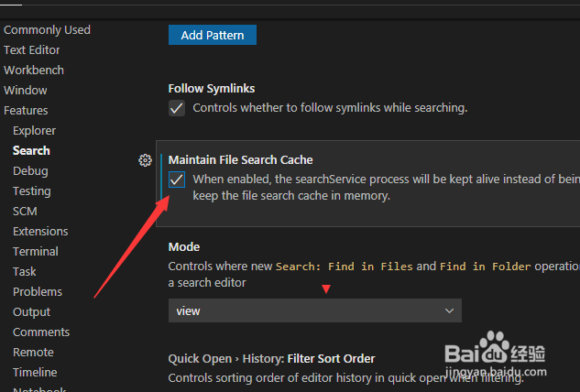Open the SCM settings section
Screen dimensions: 580x392
tap(25, 212)
